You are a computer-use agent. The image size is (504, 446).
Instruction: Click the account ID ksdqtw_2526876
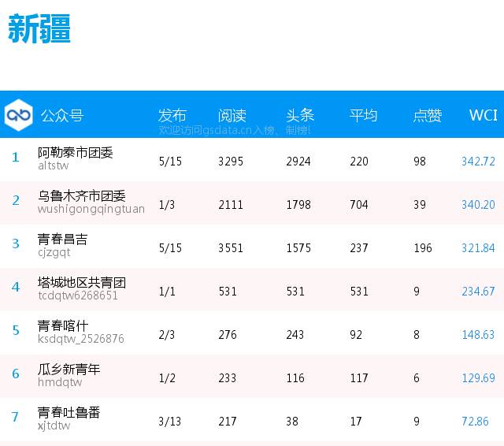point(80,339)
